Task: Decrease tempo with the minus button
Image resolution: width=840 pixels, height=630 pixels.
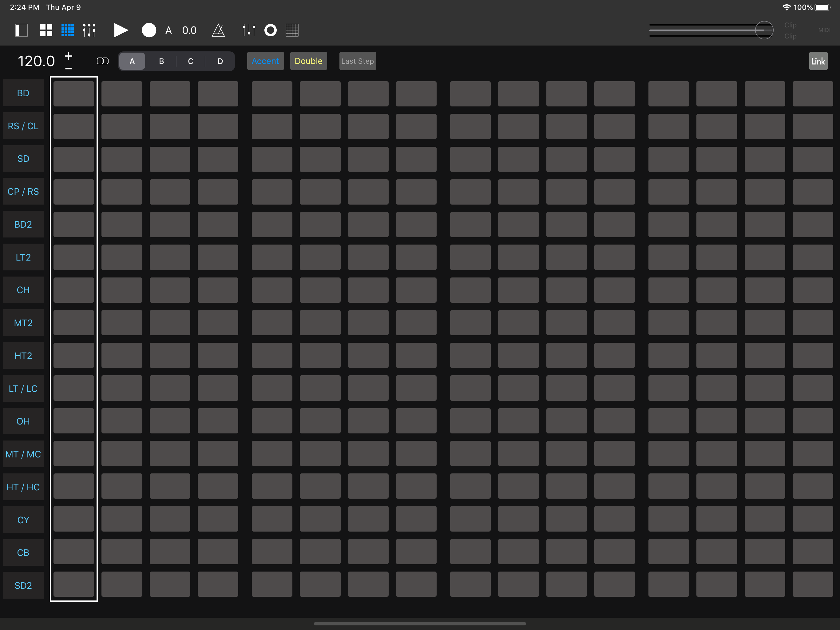Action: click(68, 68)
